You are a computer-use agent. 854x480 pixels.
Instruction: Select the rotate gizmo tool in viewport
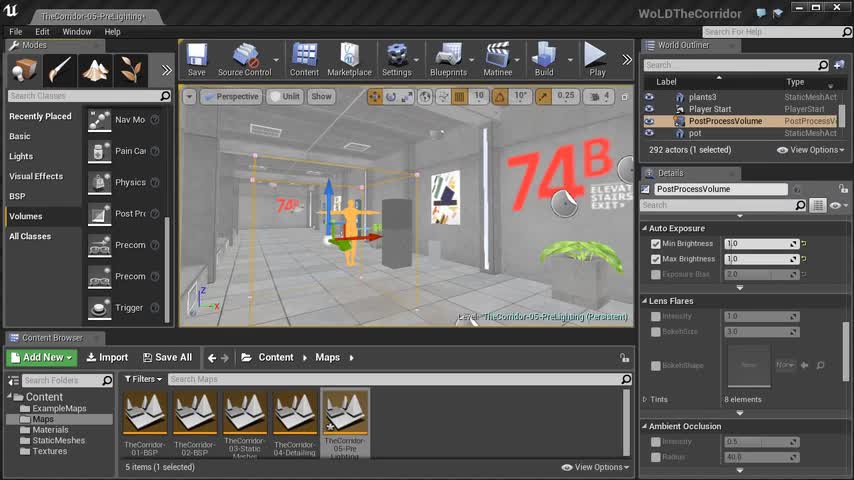tap(391, 97)
